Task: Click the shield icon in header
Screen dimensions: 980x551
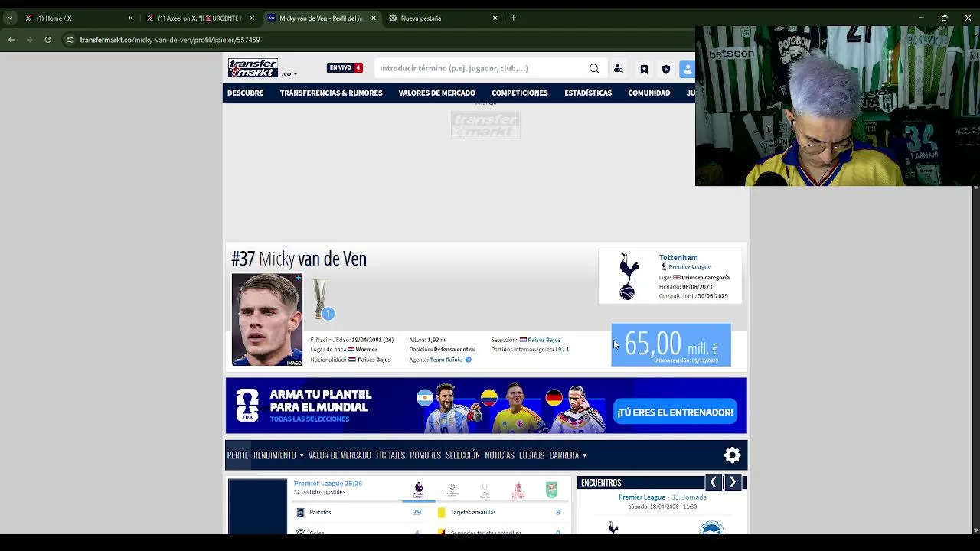Action: pos(666,69)
